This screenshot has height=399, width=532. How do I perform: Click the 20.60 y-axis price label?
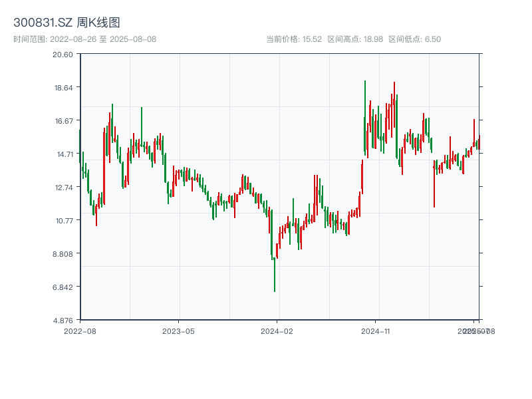pos(63,54)
